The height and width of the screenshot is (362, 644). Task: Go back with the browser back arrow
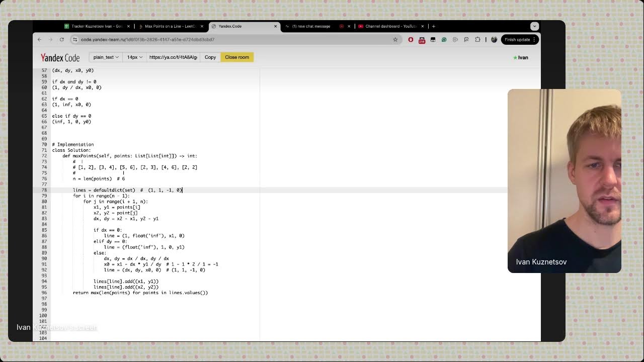coord(39,39)
